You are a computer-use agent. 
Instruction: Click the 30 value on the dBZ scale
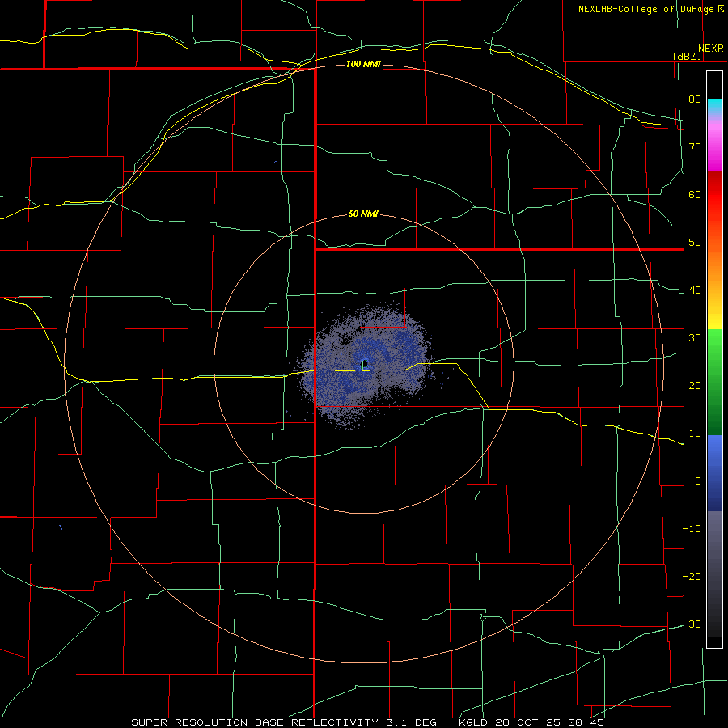[x=695, y=337]
